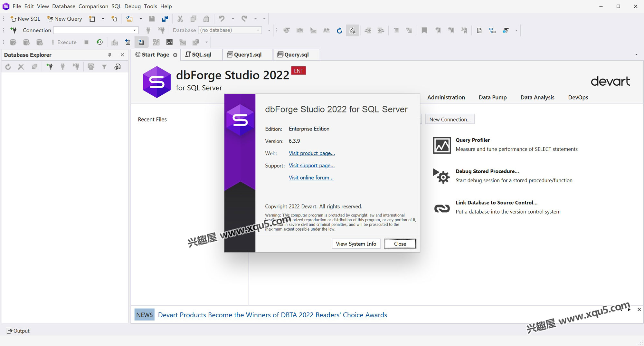644x346 pixels.
Task: Click the Filter funnel icon in Database Explorer
Action: click(x=104, y=67)
